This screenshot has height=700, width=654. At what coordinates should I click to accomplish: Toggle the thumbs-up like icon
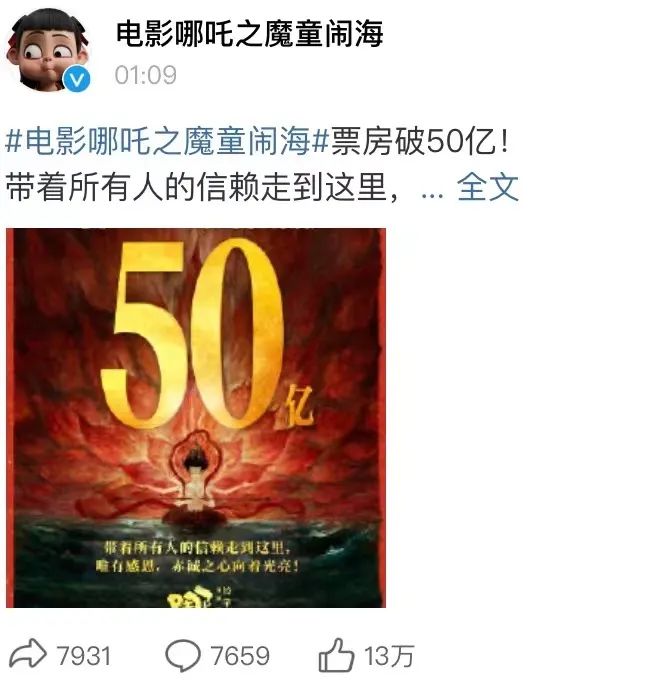336,655
